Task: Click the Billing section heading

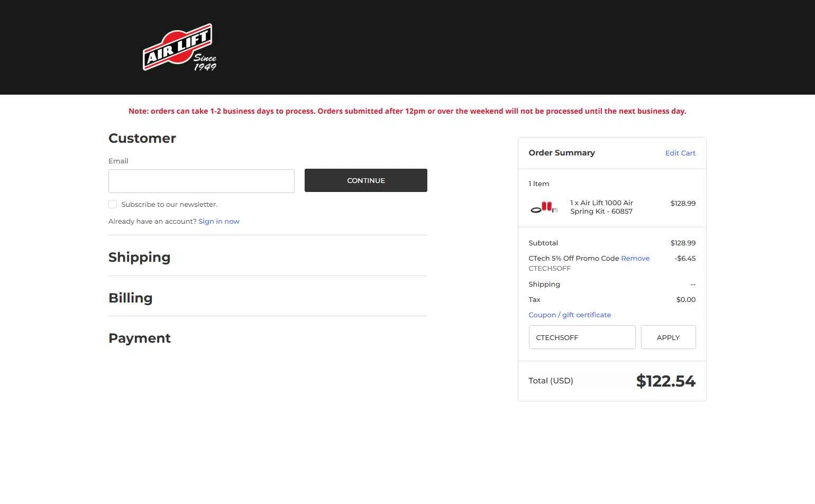Action: [131, 298]
